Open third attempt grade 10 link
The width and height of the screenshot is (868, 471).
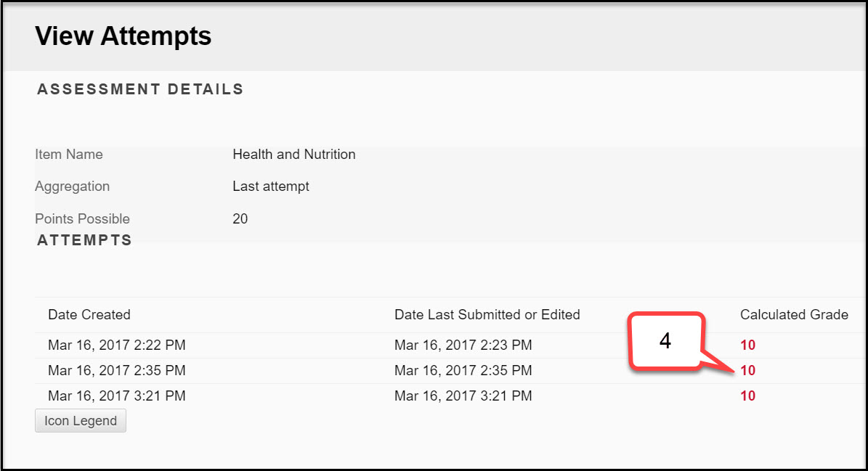coord(747,396)
